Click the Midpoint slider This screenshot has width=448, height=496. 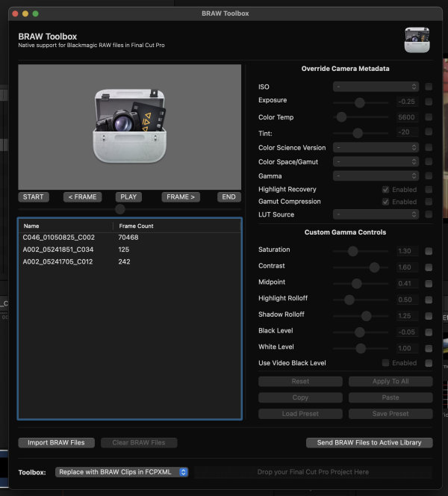point(361,283)
